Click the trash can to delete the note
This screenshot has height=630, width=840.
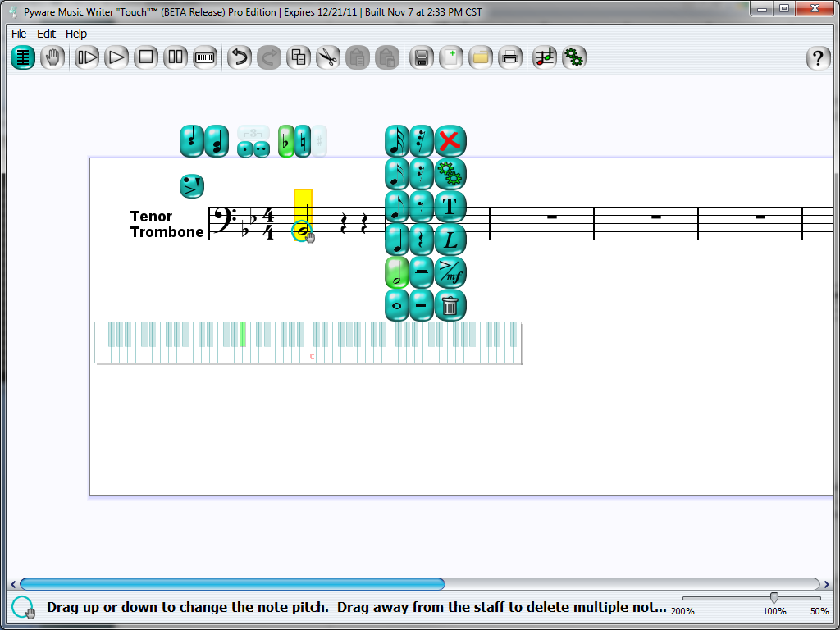coord(450,305)
